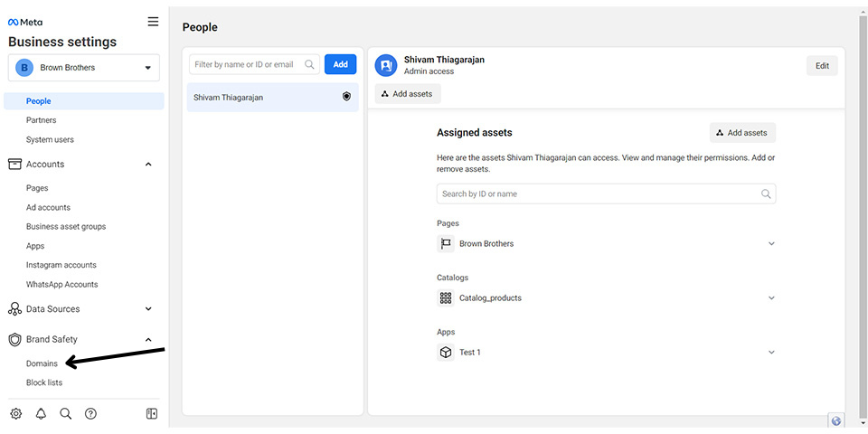Click the blue Add button

point(341,64)
